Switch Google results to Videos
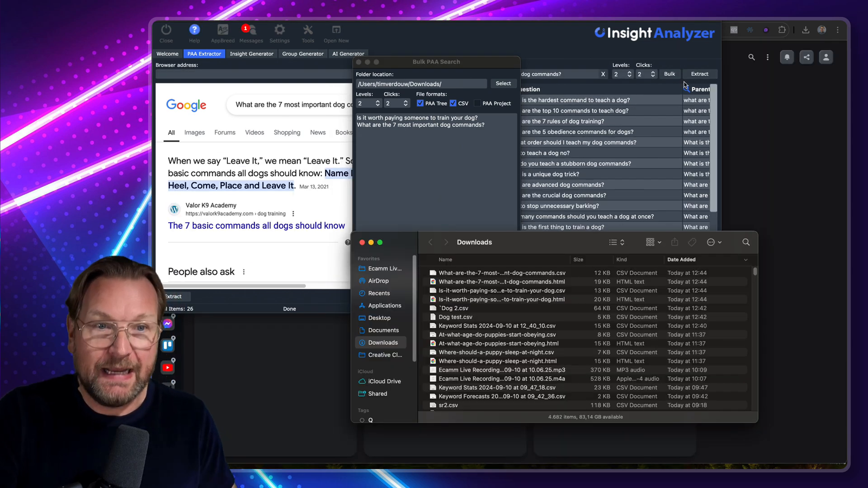The image size is (868, 488). (x=254, y=132)
